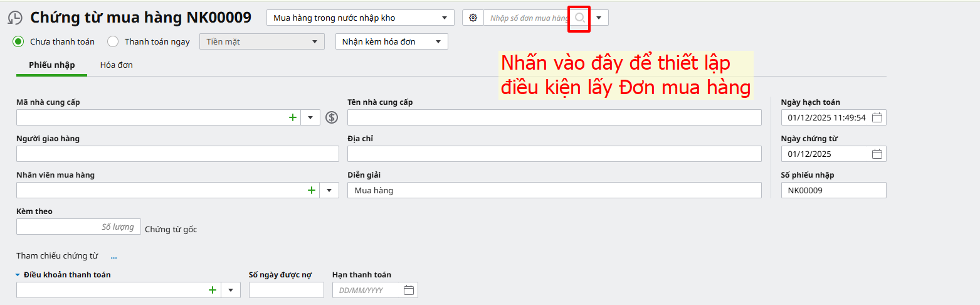Image resolution: width=980 pixels, height=305 pixels.
Task: Click the history clock icon beside title
Action: 15,18
